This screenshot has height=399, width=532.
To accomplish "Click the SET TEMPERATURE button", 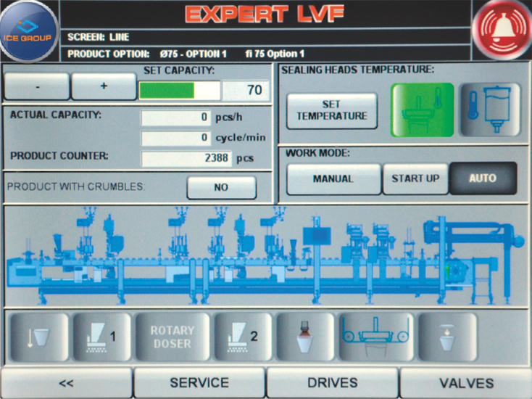I will pos(332,111).
